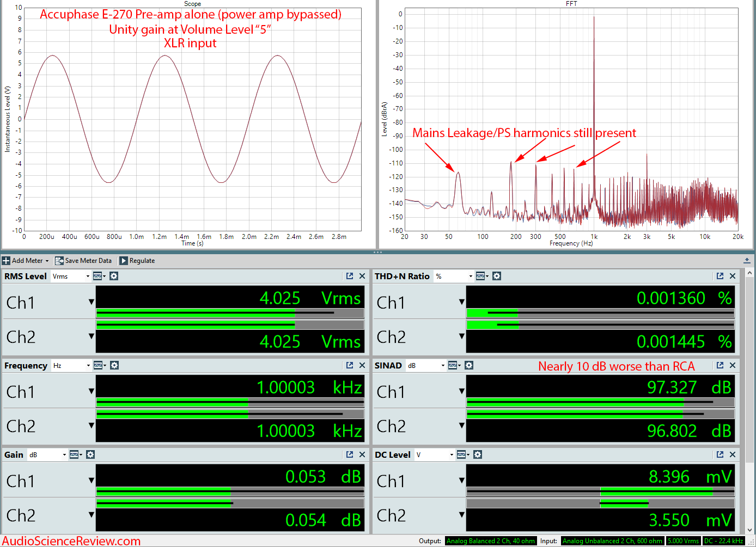756x547 pixels.
Task: Open Gain meter graph options icon
Action: [76, 455]
